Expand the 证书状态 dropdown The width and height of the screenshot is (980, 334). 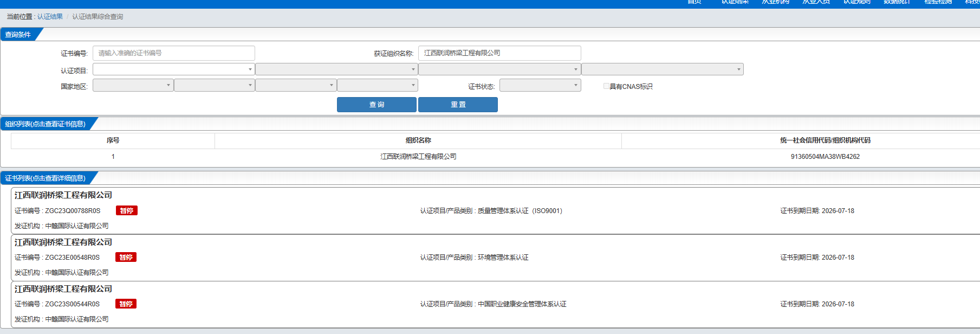(540, 86)
